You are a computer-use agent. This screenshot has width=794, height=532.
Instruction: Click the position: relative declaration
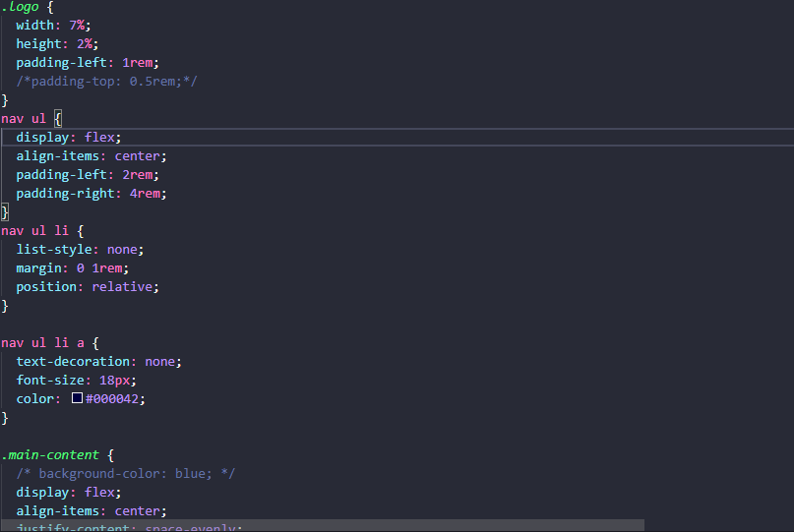pyautogui.click(x=88, y=287)
